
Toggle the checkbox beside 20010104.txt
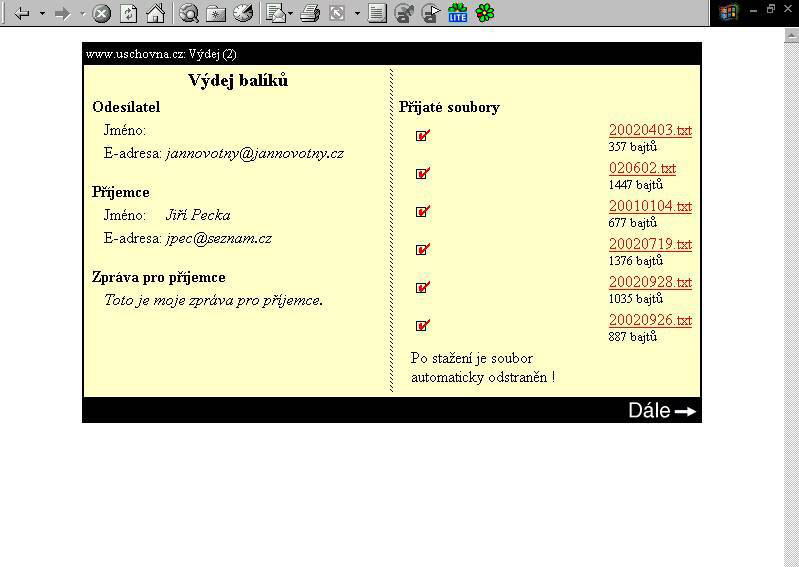tap(422, 211)
